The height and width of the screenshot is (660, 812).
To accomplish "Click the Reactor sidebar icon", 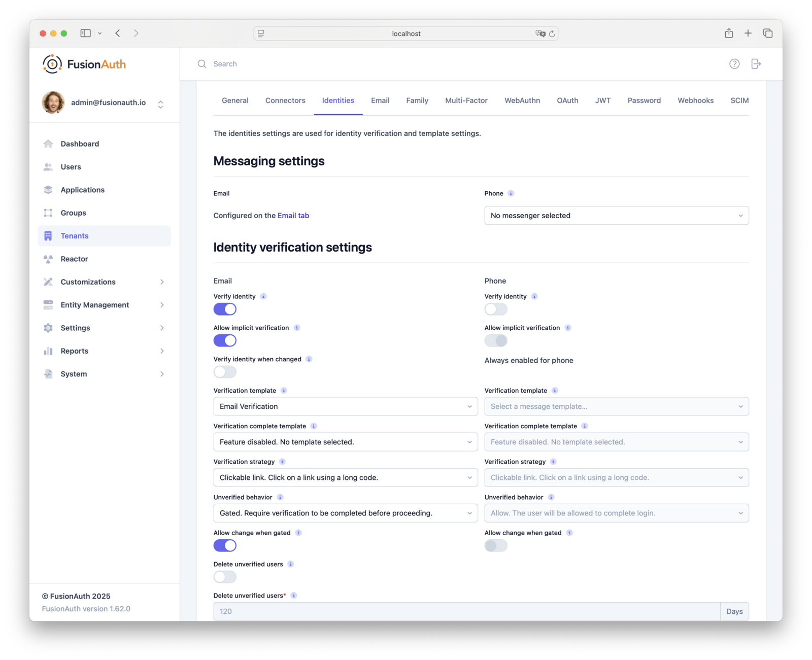I will (48, 259).
